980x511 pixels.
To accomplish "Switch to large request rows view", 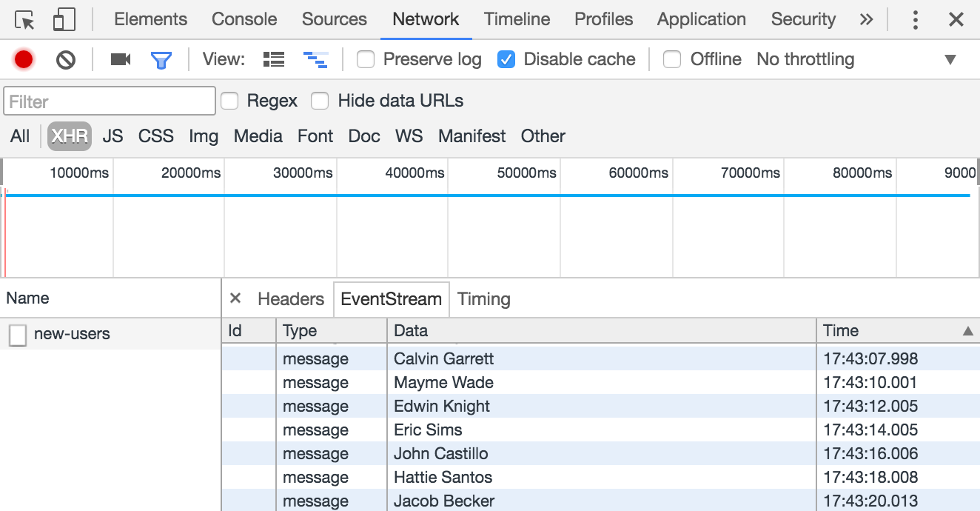I will tap(274, 60).
